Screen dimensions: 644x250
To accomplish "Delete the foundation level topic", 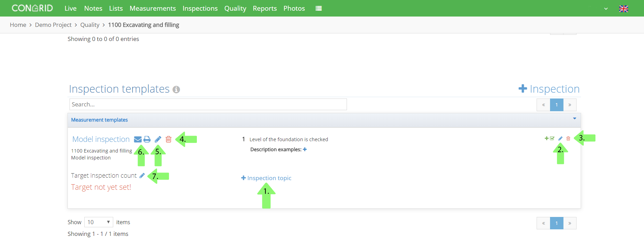I will click(x=568, y=138).
